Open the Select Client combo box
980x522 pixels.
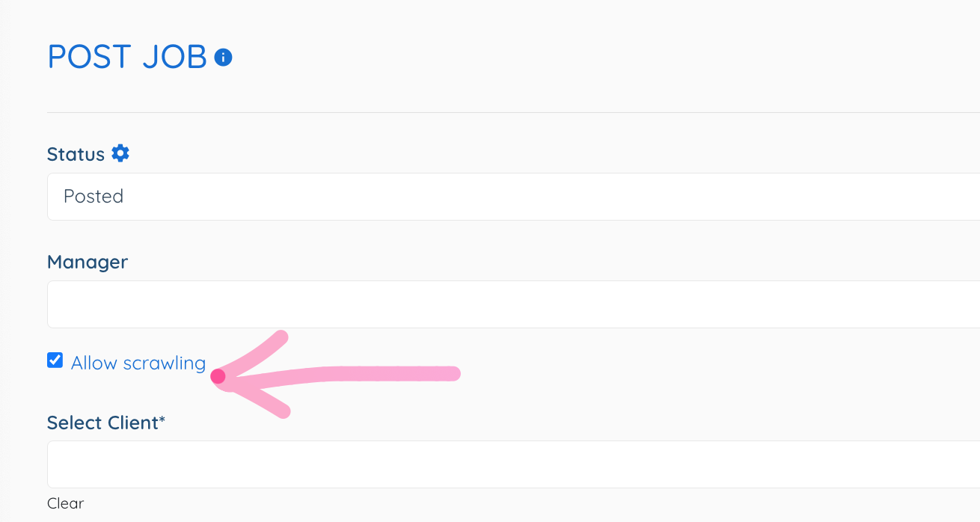coord(513,464)
